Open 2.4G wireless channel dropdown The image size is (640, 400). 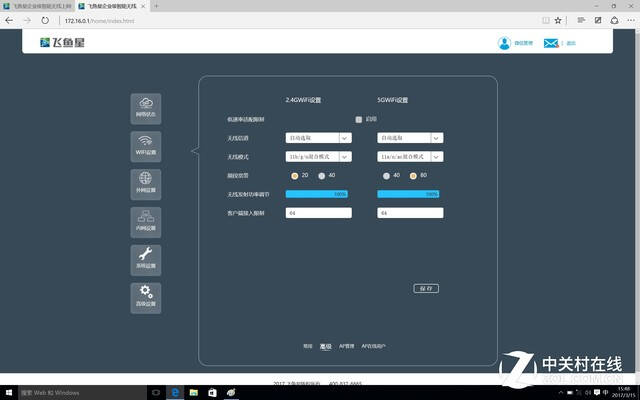[x=318, y=138]
